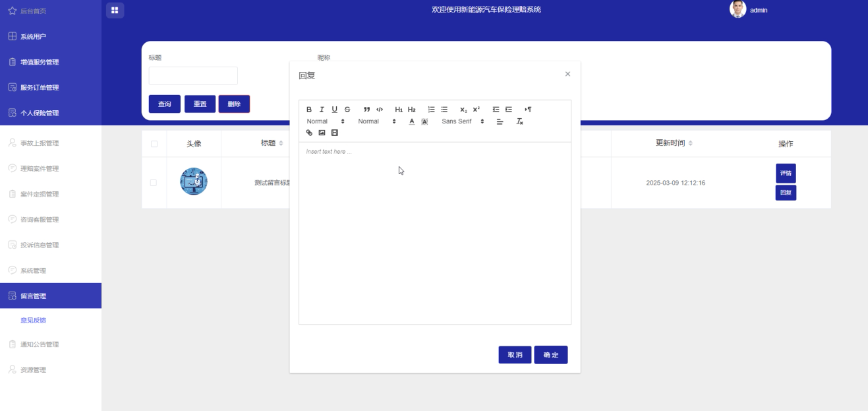The image size is (868, 411).
Task: Click 取消 to cancel the reply
Action: (515, 355)
